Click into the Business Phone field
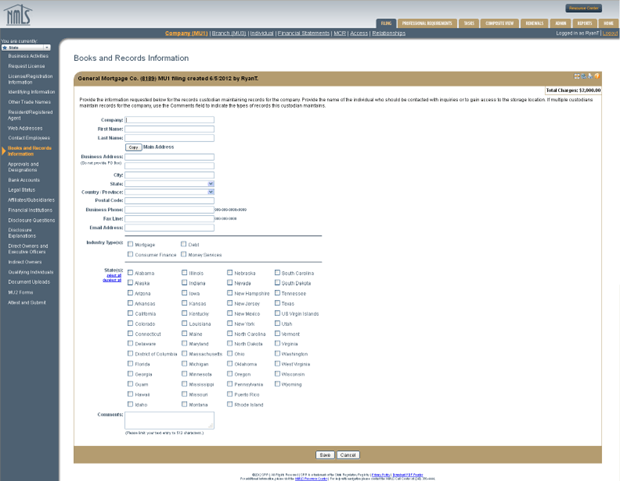The height and width of the screenshot is (481, 620). [x=170, y=210]
